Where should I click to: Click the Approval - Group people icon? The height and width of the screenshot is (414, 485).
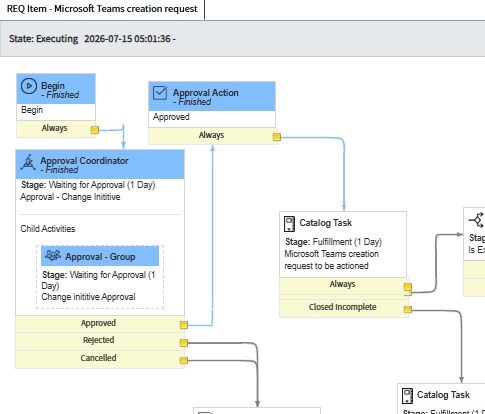(53, 256)
